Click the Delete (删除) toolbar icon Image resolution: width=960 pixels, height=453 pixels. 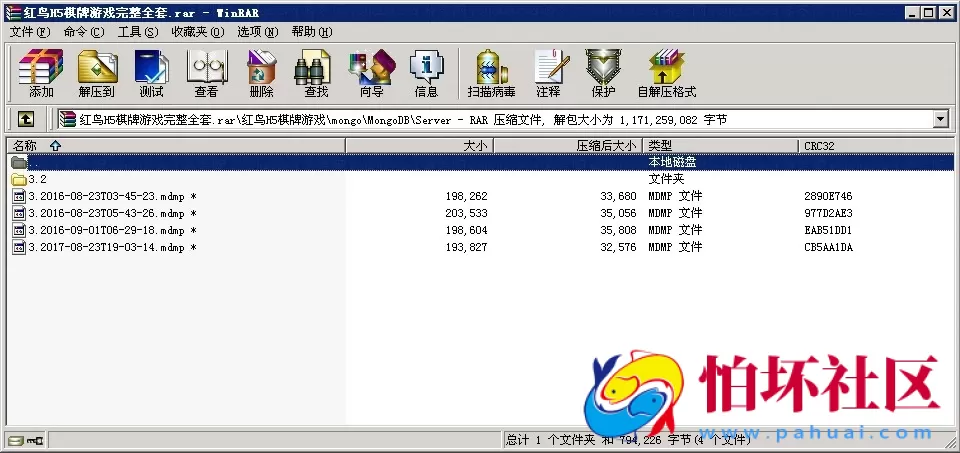pyautogui.click(x=262, y=73)
